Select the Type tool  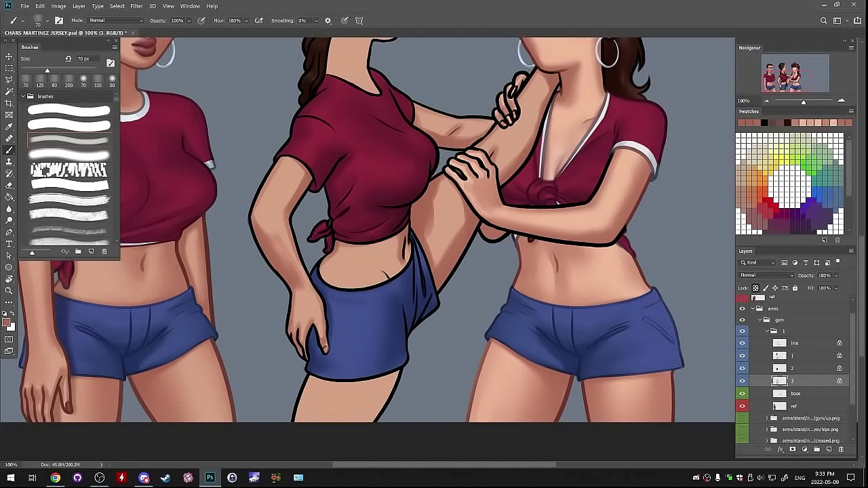[x=9, y=244]
